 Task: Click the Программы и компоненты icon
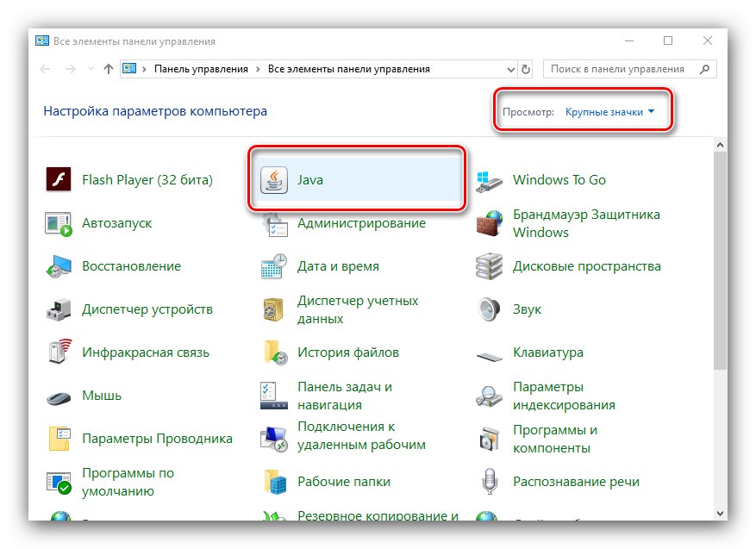(x=490, y=439)
